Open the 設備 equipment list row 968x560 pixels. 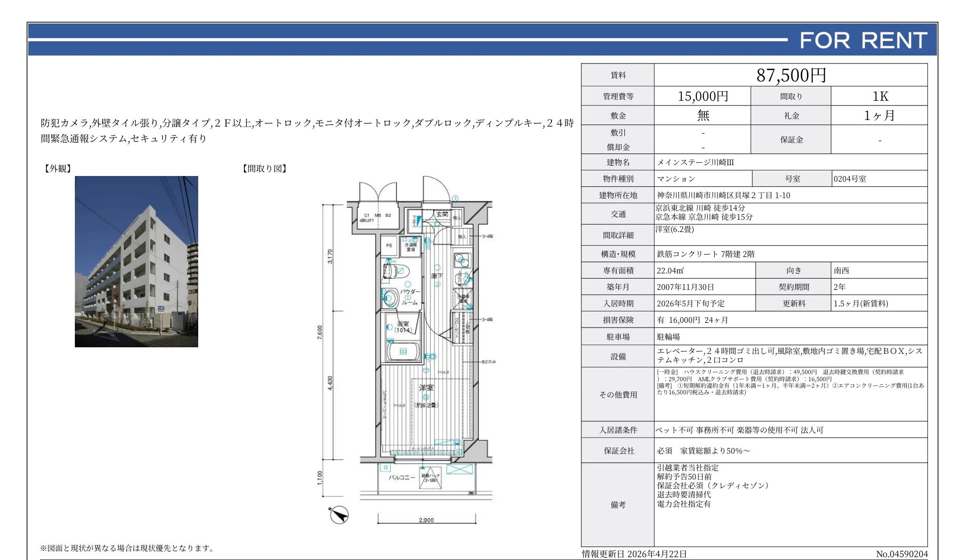(x=620, y=357)
